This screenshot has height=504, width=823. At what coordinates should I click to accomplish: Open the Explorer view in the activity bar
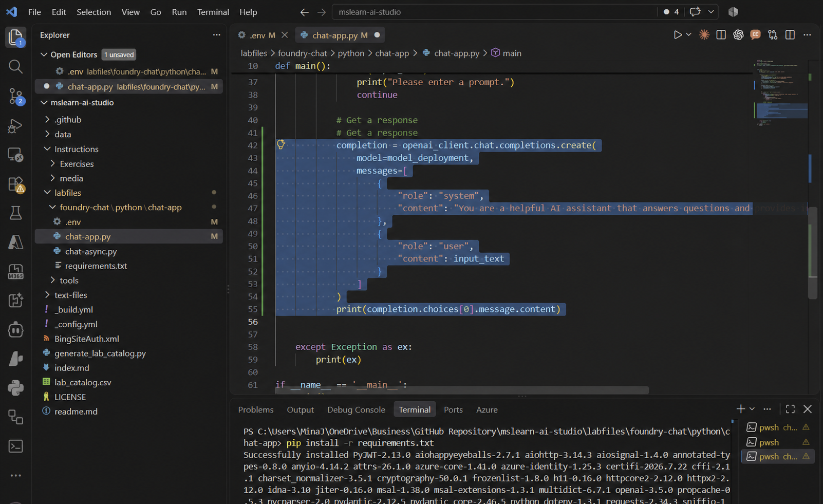click(15, 38)
